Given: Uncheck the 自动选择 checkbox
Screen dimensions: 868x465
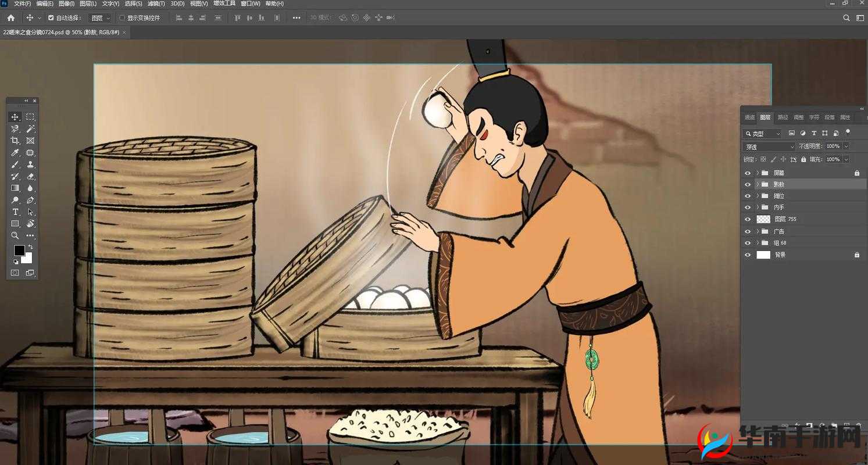Looking at the screenshot, I should 51,18.
